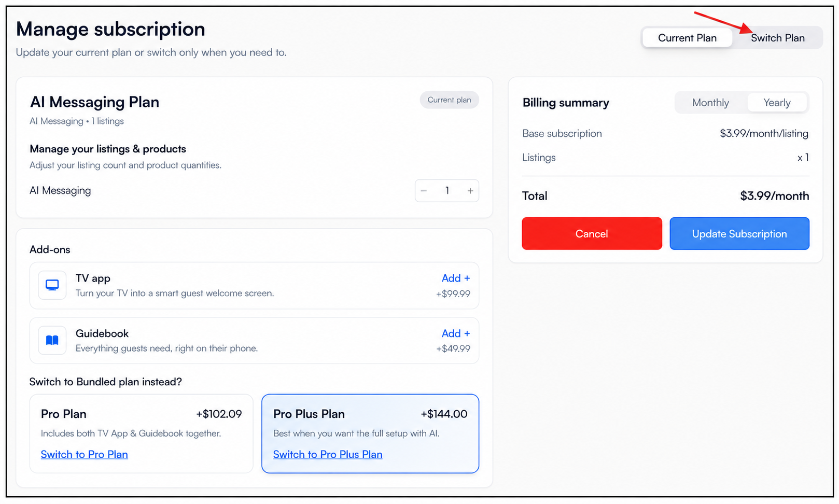The height and width of the screenshot is (504, 839).
Task: Switch to the Current Plan tab
Action: coord(687,38)
